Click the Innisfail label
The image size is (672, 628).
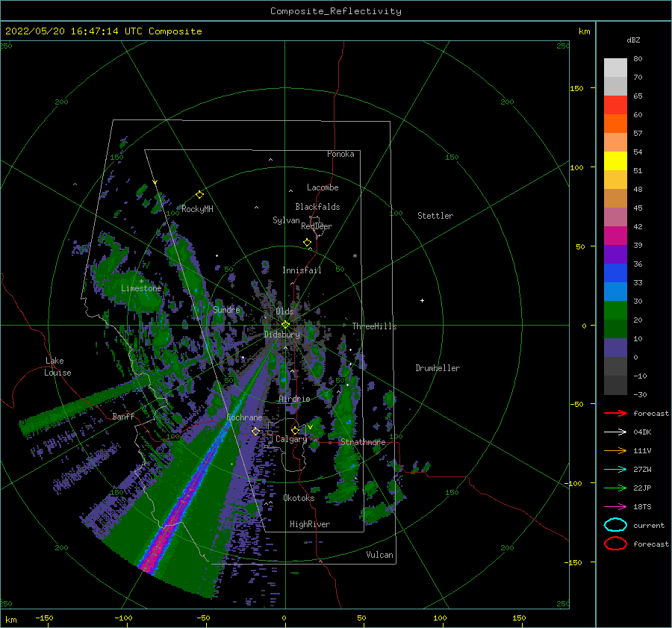(x=302, y=270)
